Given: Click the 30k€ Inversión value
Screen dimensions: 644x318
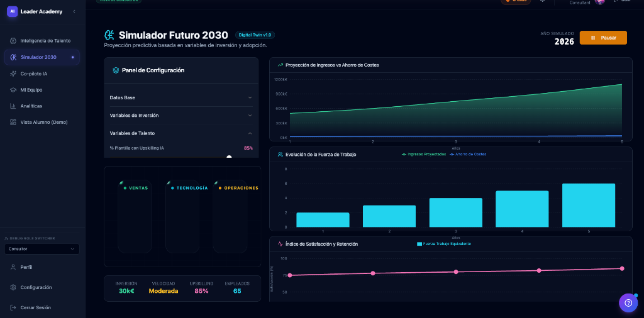Looking at the screenshot, I should pos(126,291).
